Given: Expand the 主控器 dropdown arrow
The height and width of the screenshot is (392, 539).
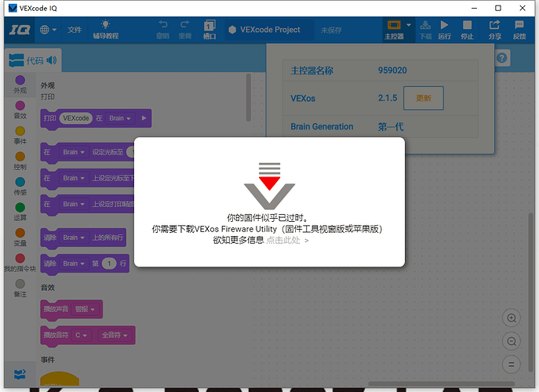Looking at the screenshot, I should (x=409, y=25).
